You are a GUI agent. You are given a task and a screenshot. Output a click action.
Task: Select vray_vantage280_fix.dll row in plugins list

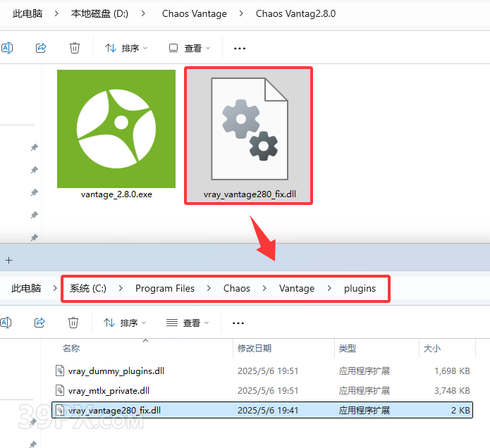coord(262,410)
